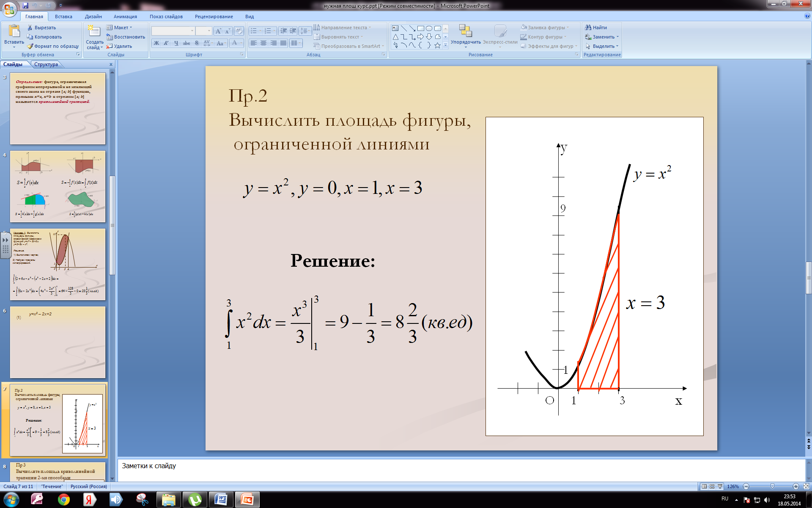
Task: Open the Font (Шрифт) dialog launcher
Action: [242, 55]
